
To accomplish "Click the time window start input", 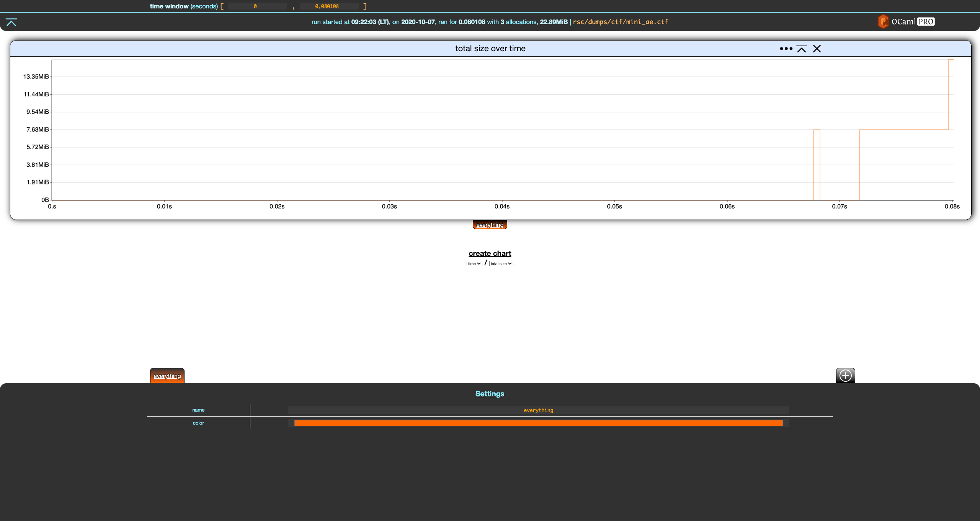I will click(x=256, y=6).
